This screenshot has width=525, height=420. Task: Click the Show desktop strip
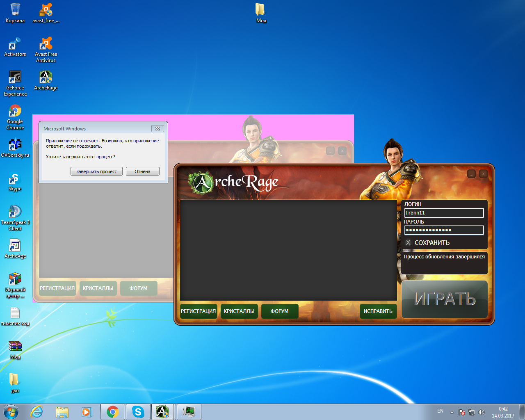[x=522, y=412]
